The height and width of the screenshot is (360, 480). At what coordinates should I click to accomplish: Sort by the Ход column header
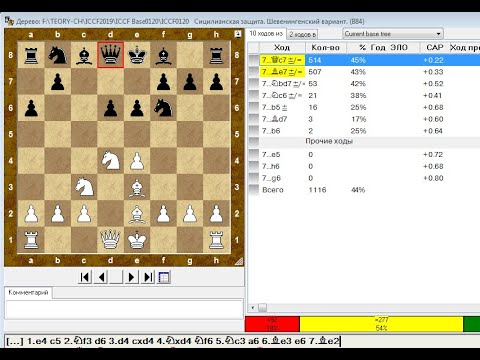click(x=282, y=48)
